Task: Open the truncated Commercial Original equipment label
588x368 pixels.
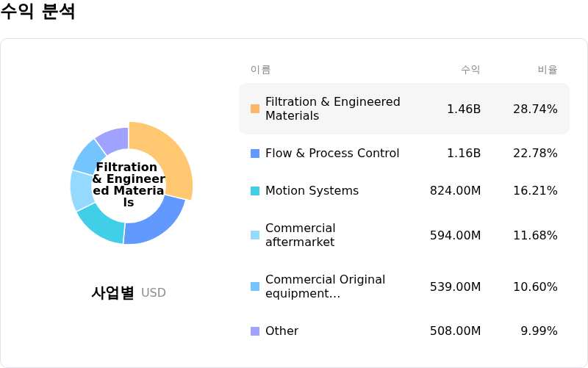Action: pyautogui.click(x=325, y=286)
